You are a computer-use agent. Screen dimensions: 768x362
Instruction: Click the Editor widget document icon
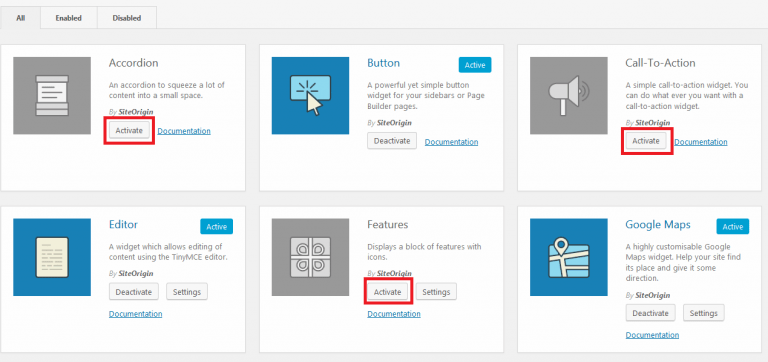(x=52, y=257)
